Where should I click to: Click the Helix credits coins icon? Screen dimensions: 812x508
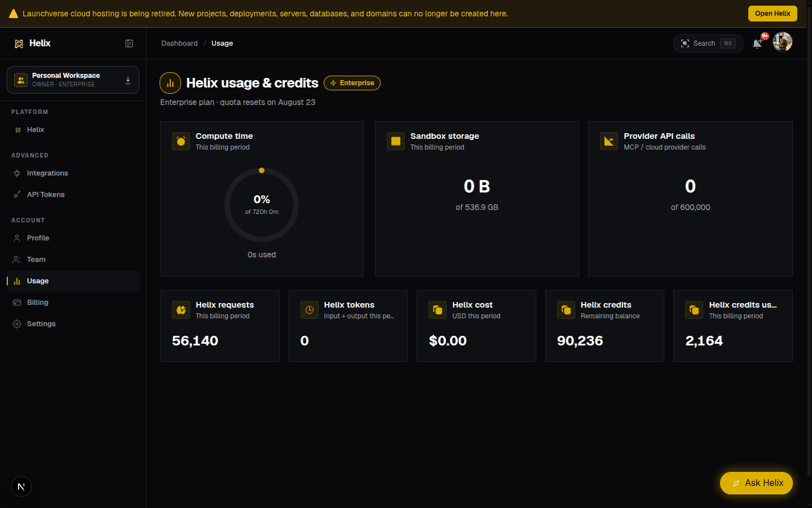pos(566,310)
